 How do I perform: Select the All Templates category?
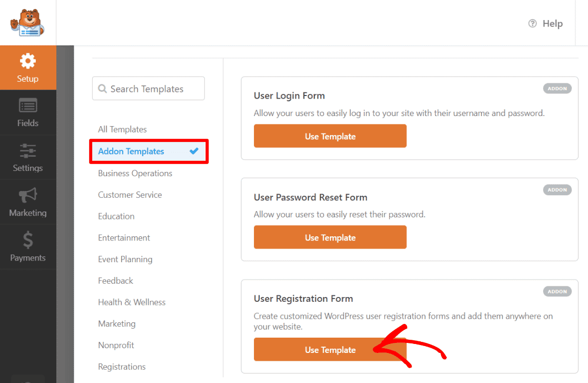pos(122,129)
